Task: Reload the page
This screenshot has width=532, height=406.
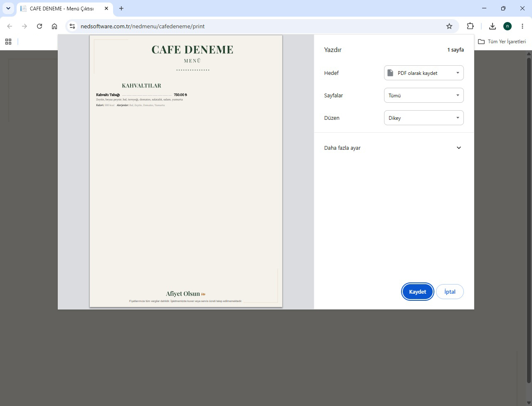Action: coord(39,26)
